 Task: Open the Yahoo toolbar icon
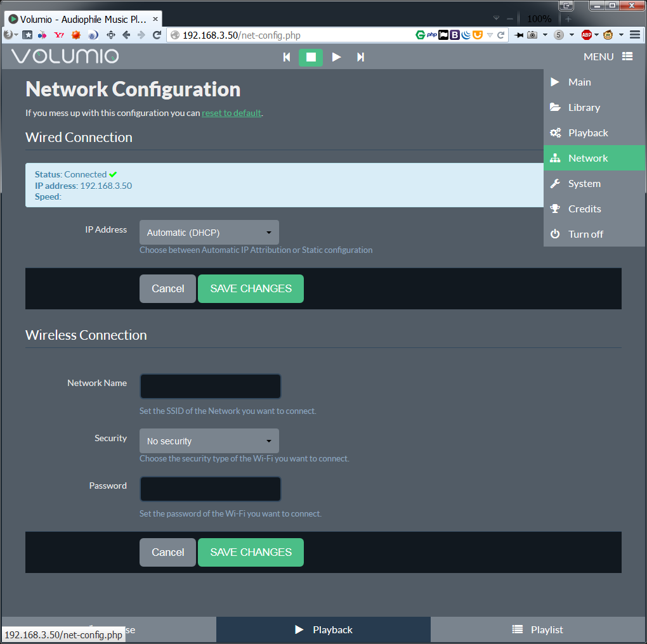point(59,35)
